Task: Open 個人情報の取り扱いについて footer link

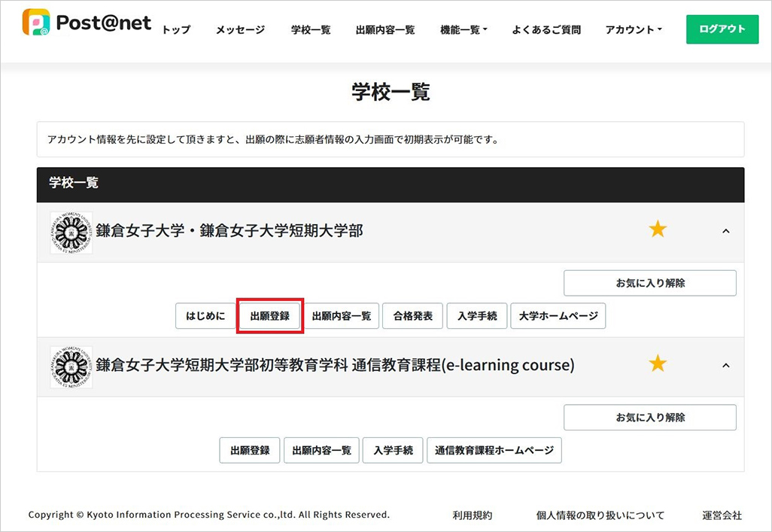Action: [600, 515]
